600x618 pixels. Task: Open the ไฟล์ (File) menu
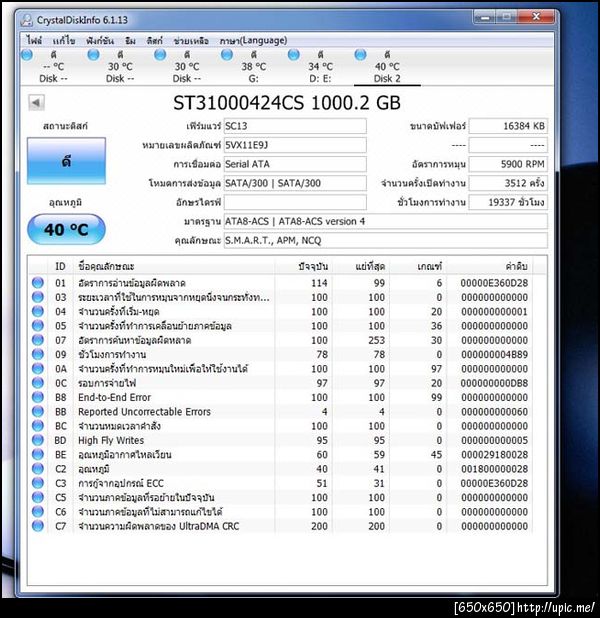[34, 41]
